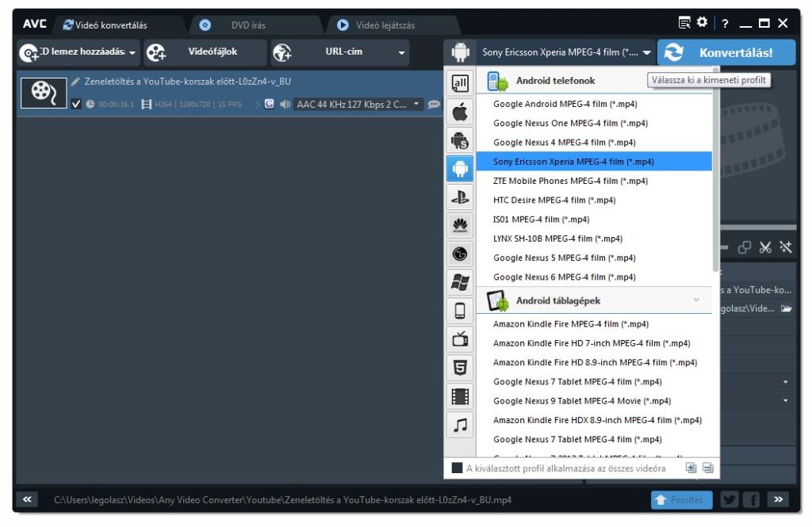Choose Google Nexus 9 Tablet MPEG-4 Movie
The width and height of the screenshot is (812, 527).
pyautogui.click(x=594, y=401)
